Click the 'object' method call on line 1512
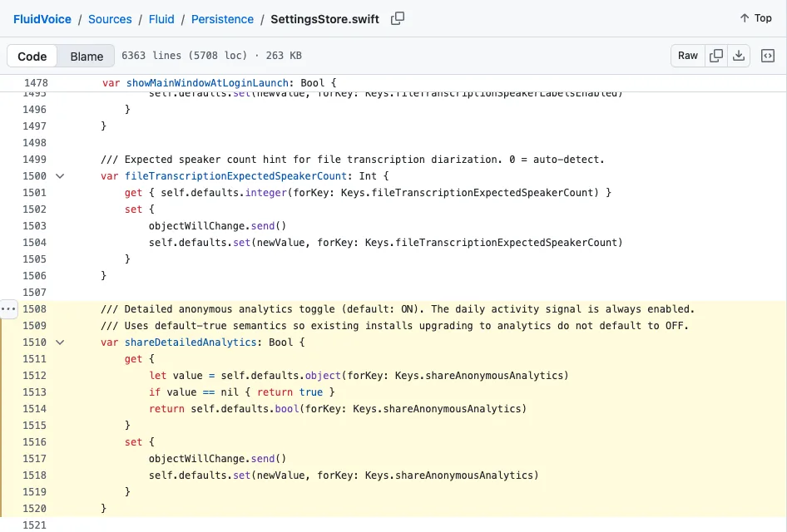This screenshot has width=787, height=532. click(324, 376)
